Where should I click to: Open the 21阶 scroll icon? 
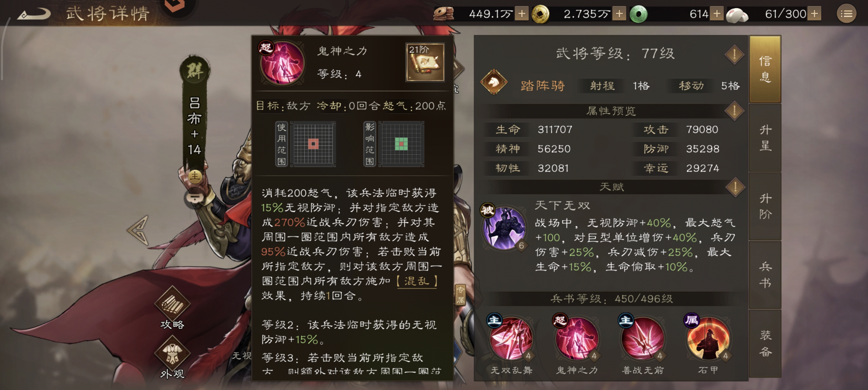click(425, 62)
